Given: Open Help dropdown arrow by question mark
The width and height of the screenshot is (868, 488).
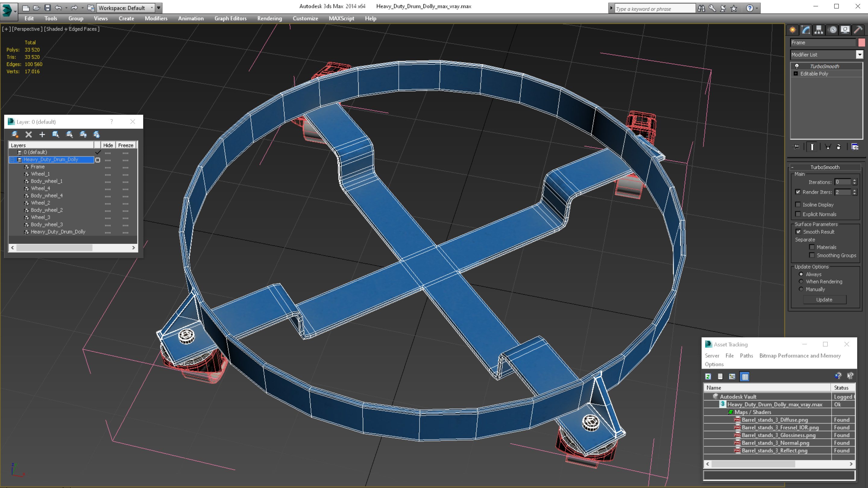Looking at the screenshot, I should [757, 8].
